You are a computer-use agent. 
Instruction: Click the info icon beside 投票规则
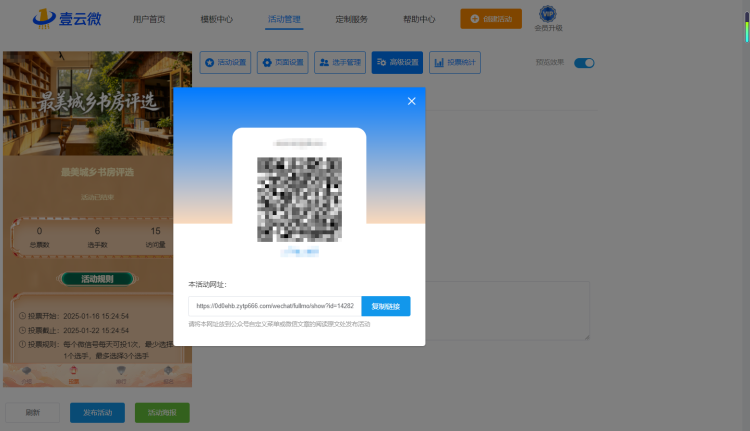pyautogui.click(x=22, y=344)
